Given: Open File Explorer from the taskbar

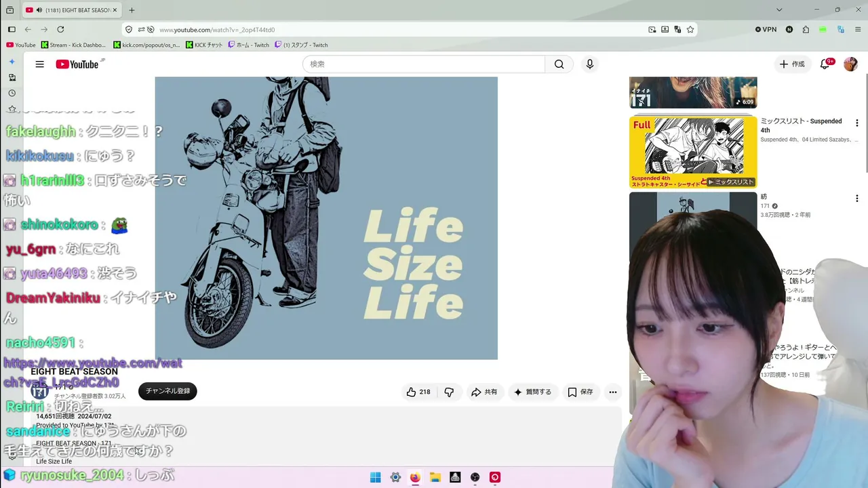Looking at the screenshot, I should click(435, 477).
